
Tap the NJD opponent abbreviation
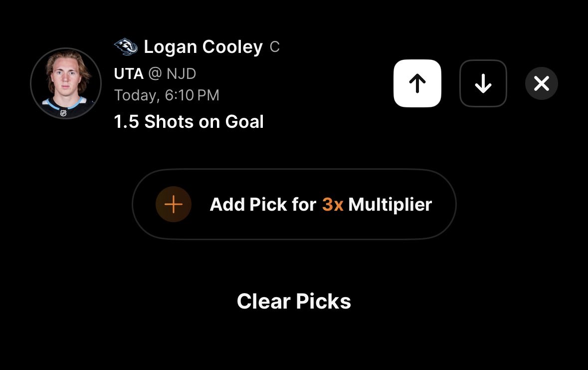(x=181, y=73)
